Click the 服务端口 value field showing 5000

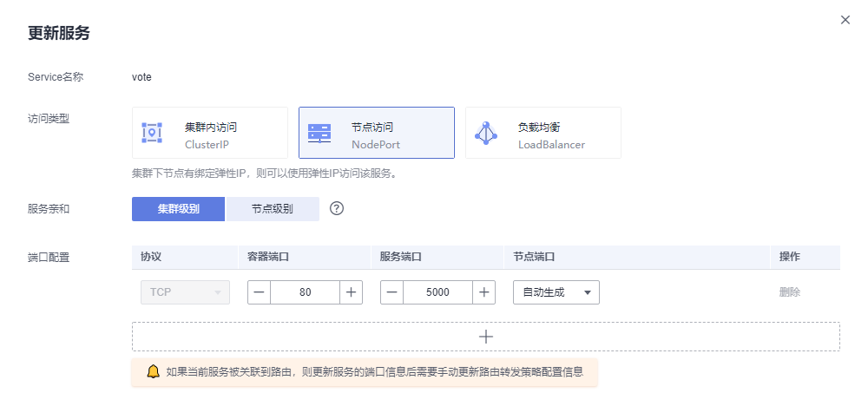click(x=437, y=292)
